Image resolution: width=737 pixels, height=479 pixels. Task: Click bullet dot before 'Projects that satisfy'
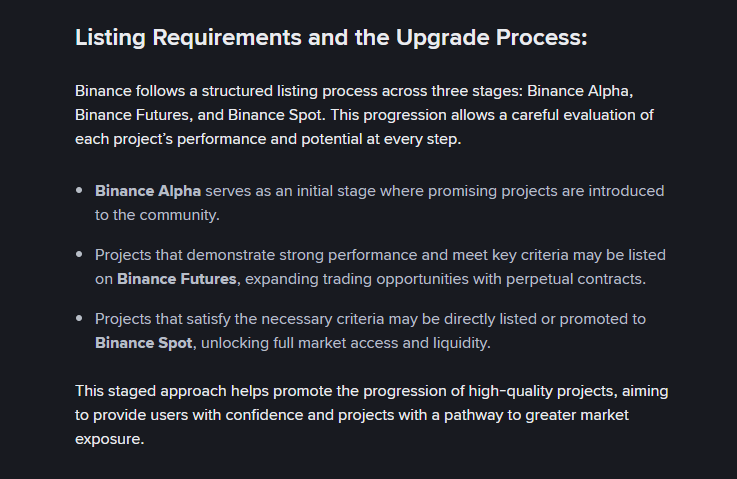coord(80,319)
